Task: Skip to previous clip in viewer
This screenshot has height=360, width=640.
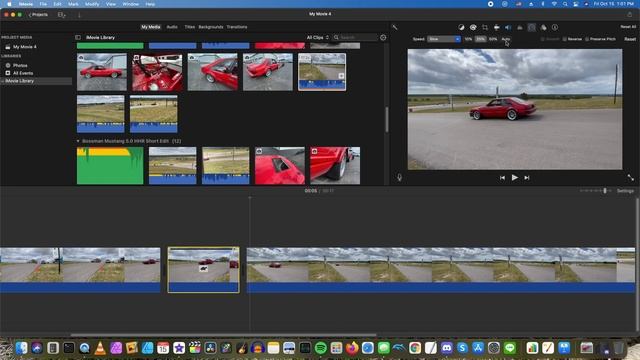Action: pos(502,178)
